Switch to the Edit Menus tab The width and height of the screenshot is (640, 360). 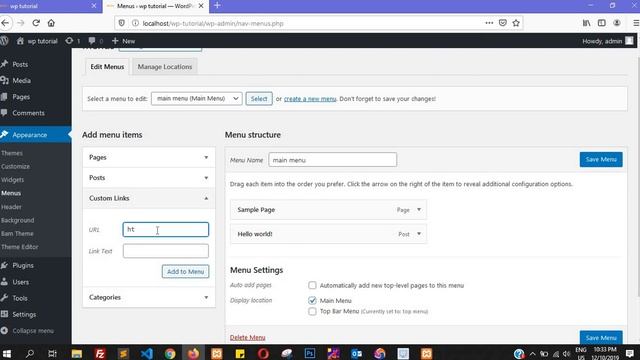tap(107, 67)
